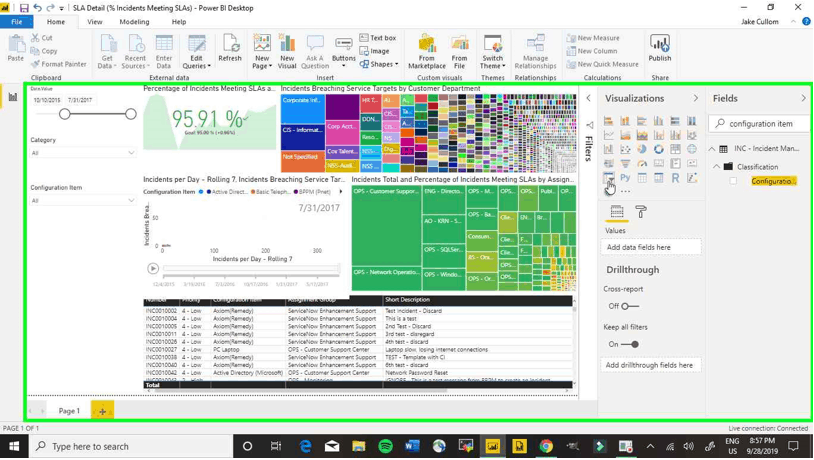Click the Publish button
The height and width of the screenshot is (460, 814).
tap(660, 49)
